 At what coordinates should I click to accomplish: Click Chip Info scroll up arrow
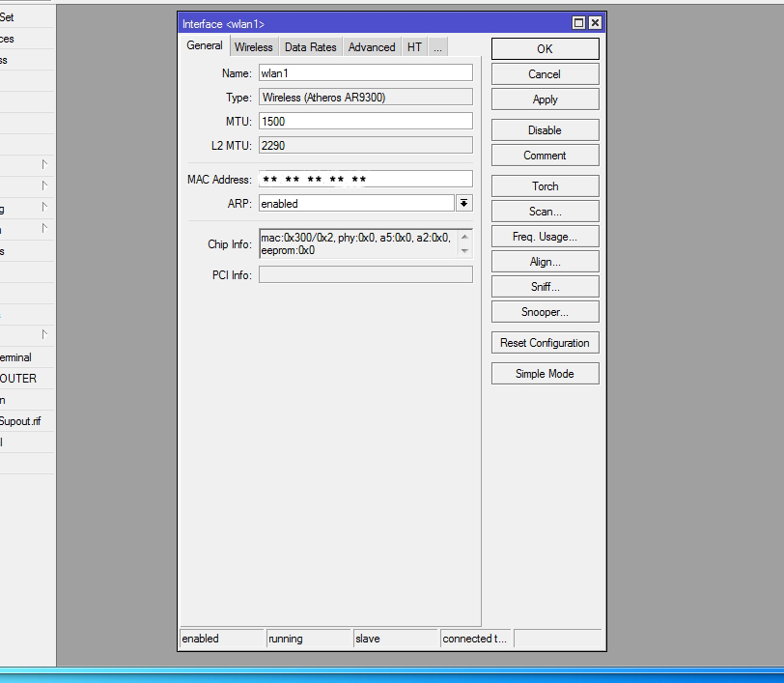coord(464,237)
